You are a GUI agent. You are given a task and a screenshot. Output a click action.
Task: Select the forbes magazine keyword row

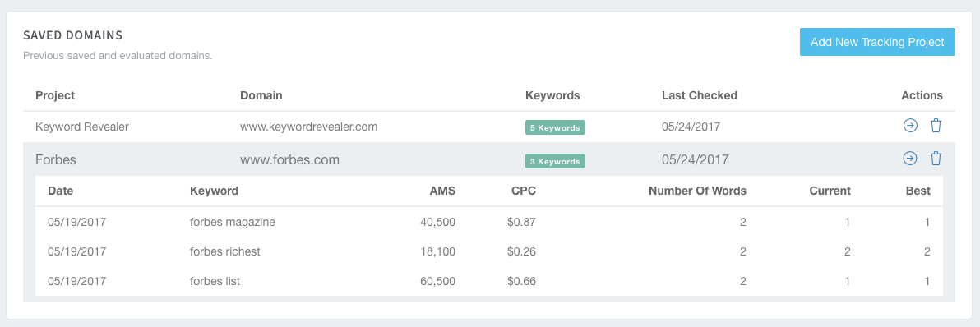click(488, 222)
